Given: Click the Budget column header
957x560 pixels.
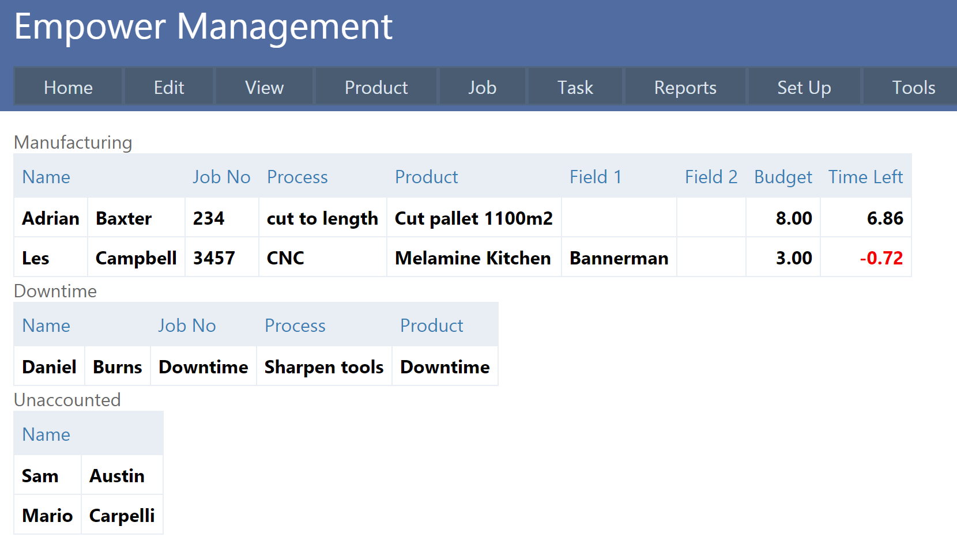Looking at the screenshot, I should pos(782,177).
